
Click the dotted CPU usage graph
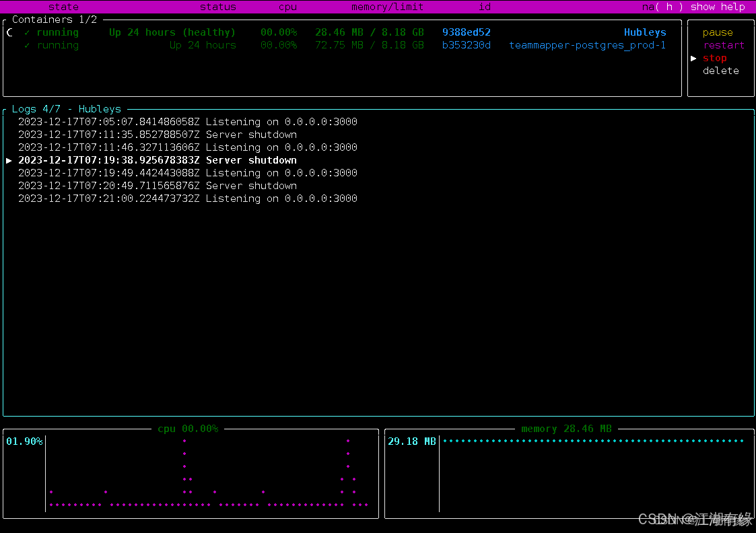click(209, 472)
